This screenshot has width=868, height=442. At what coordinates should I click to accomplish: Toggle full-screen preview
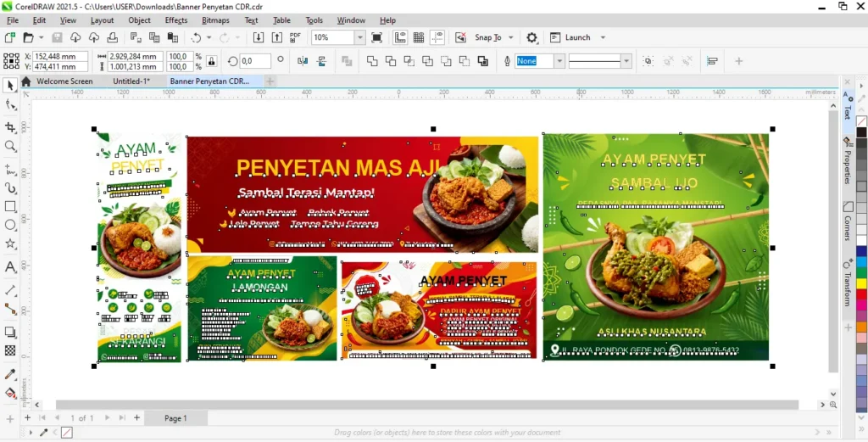pyautogui.click(x=376, y=37)
